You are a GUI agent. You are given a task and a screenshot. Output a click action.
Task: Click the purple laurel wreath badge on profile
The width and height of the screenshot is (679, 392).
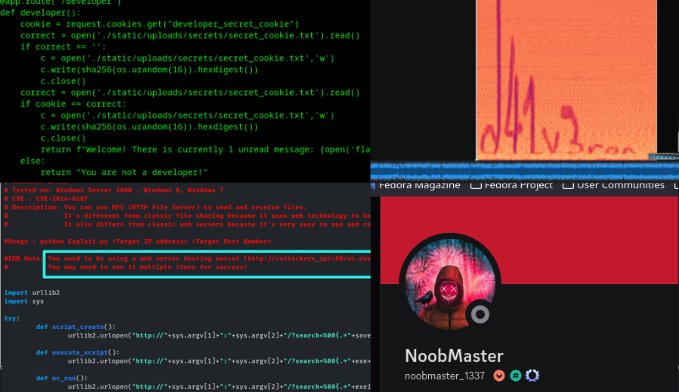tap(532, 376)
